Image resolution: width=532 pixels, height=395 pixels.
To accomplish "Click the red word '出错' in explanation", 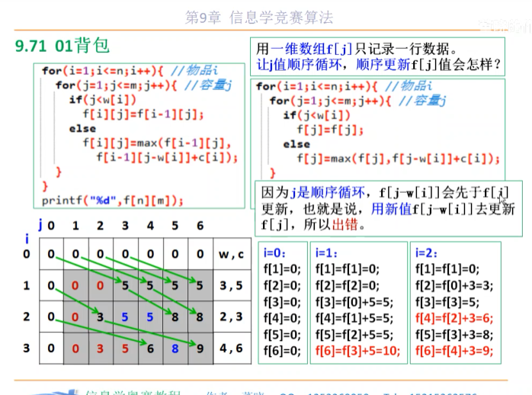I will point(345,225).
